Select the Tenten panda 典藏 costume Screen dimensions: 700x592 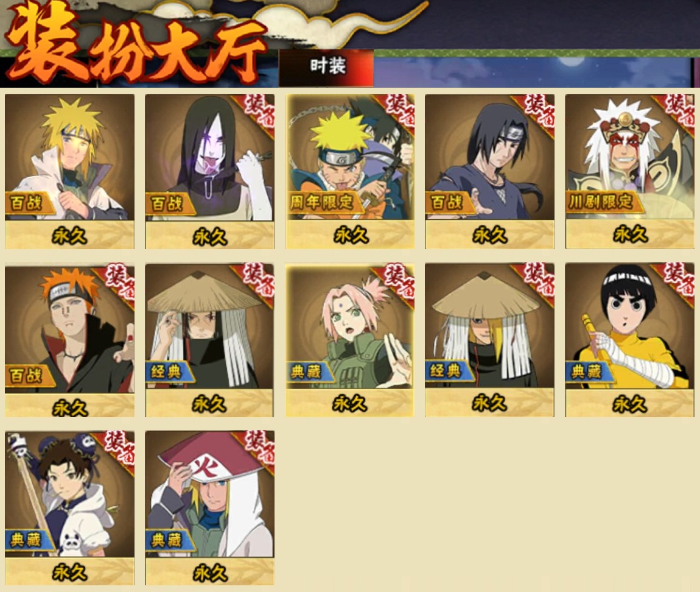pyautogui.click(x=69, y=508)
